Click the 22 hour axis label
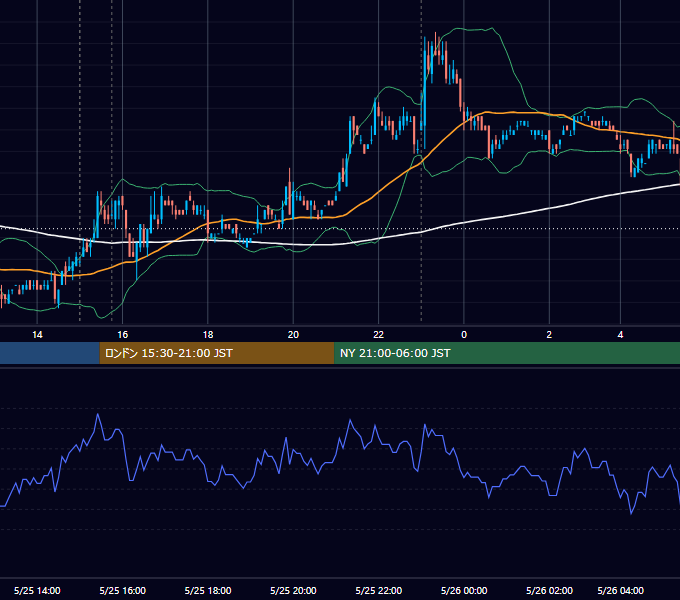The image size is (680, 600). 379,335
